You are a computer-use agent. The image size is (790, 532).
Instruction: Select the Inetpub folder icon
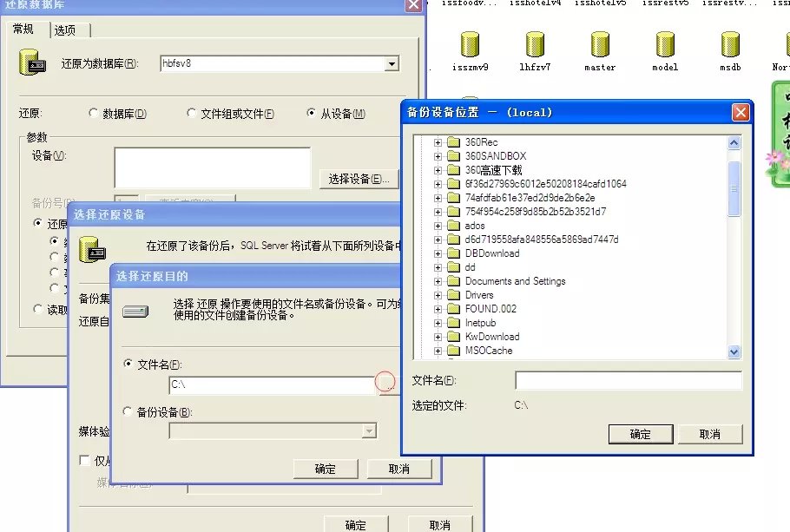pos(453,323)
